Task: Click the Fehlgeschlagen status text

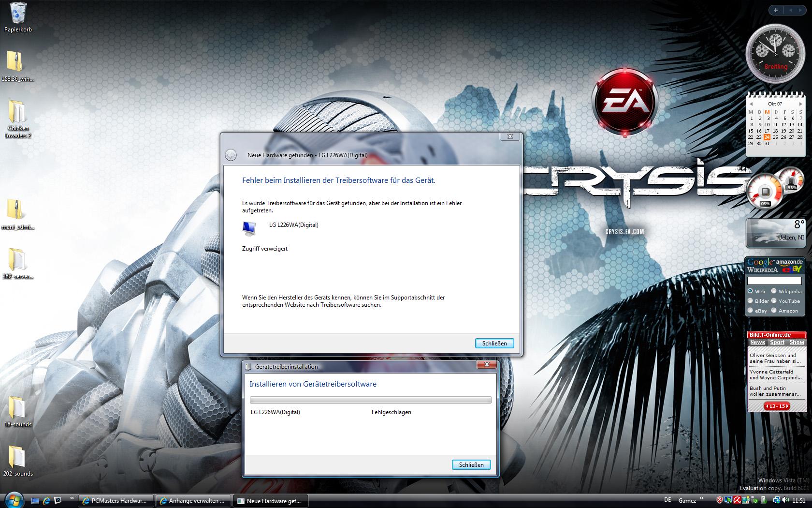Action: pos(391,412)
